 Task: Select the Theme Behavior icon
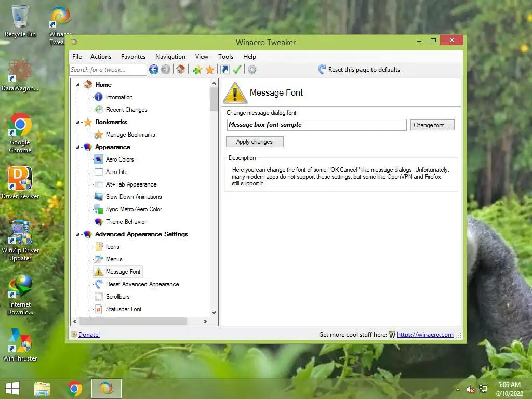tap(99, 221)
